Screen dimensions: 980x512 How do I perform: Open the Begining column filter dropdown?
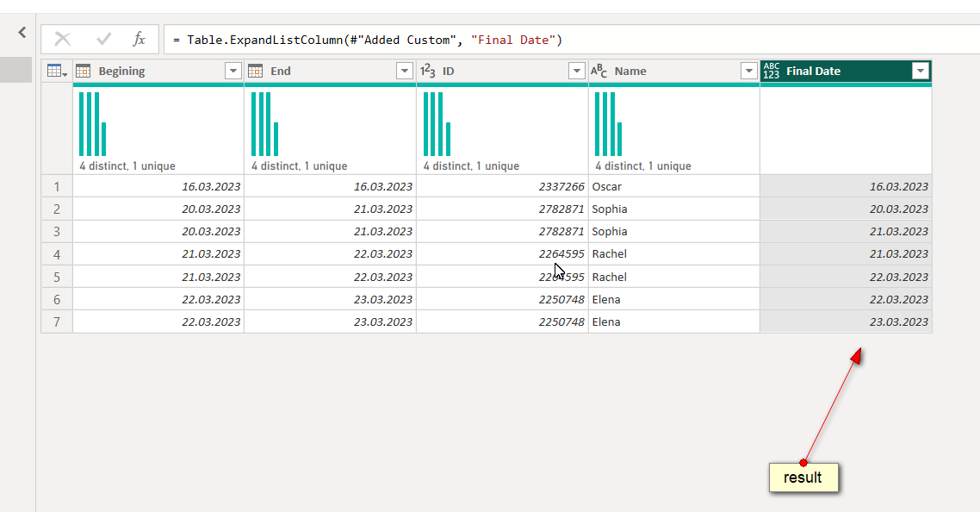coord(233,72)
